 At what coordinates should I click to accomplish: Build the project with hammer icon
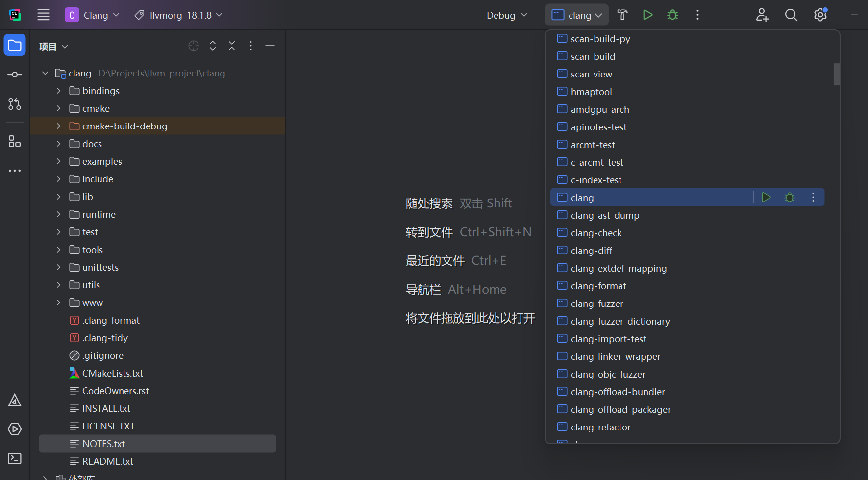tap(622, 15)
